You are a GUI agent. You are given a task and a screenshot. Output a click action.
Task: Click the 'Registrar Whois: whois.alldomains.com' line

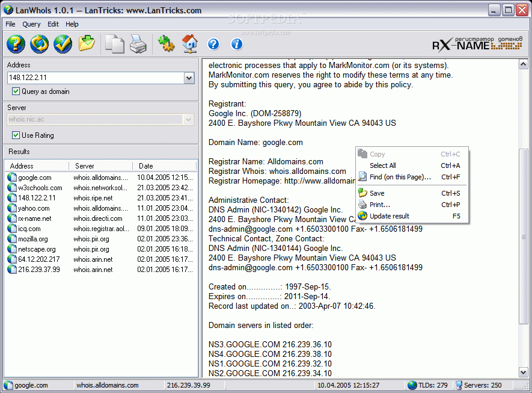pyautogui.click(x=277, y=171)
